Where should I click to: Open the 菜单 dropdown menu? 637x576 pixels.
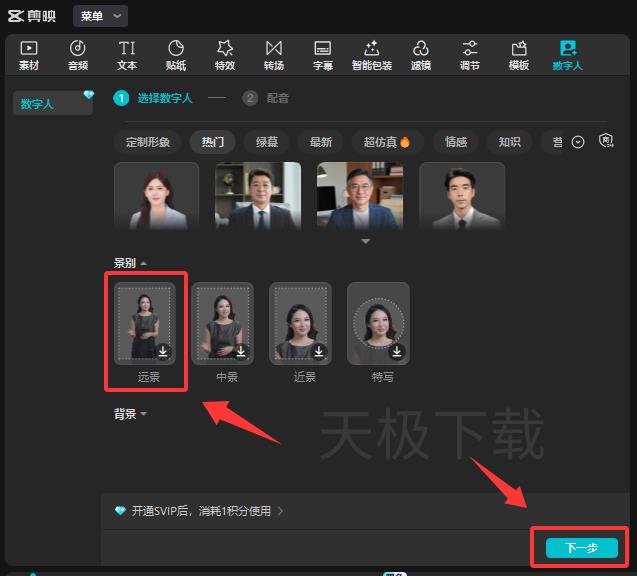pyautogui.click(x=100, y=16)
